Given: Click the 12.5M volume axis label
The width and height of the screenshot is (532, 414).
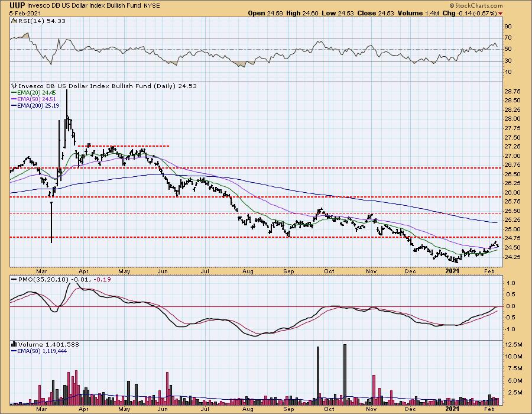Looking at the screenshot, I should pyautogui.click(x=514, y=344).
